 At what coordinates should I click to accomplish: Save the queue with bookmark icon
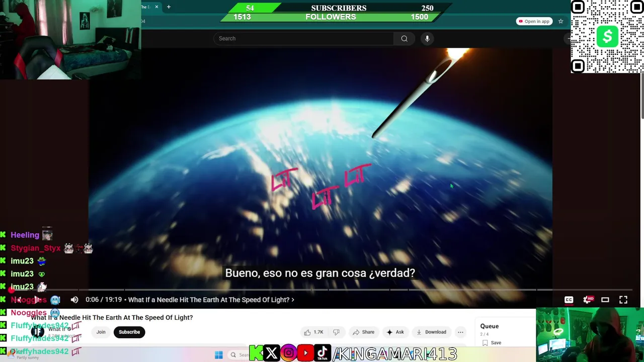pos(485,343)
